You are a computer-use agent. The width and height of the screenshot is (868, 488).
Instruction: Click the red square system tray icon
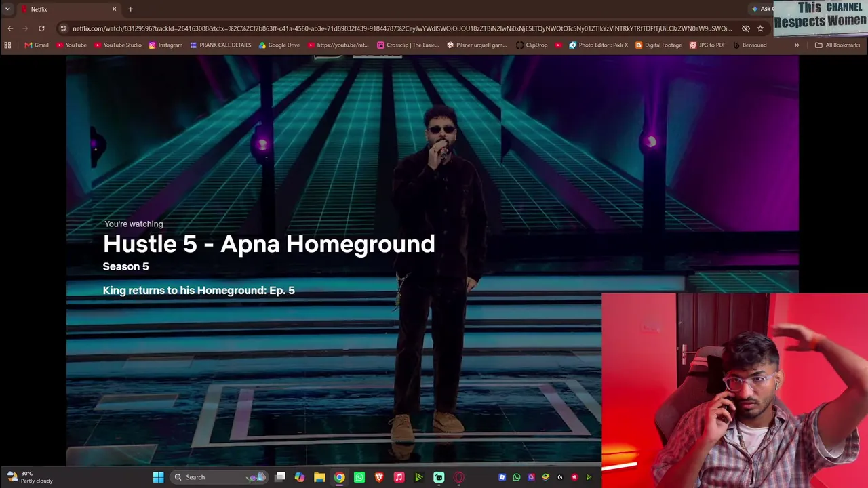pyautogui.click(x=574, y=477)
